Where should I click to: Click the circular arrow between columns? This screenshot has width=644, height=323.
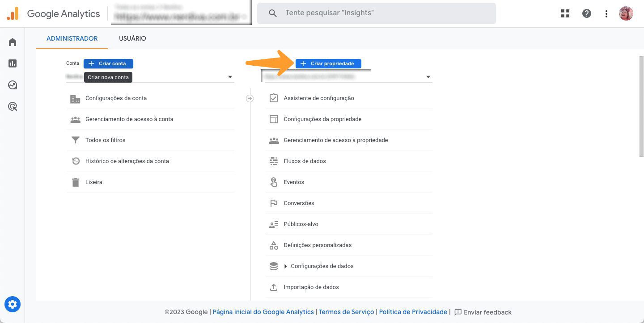[x=250, y=98]
